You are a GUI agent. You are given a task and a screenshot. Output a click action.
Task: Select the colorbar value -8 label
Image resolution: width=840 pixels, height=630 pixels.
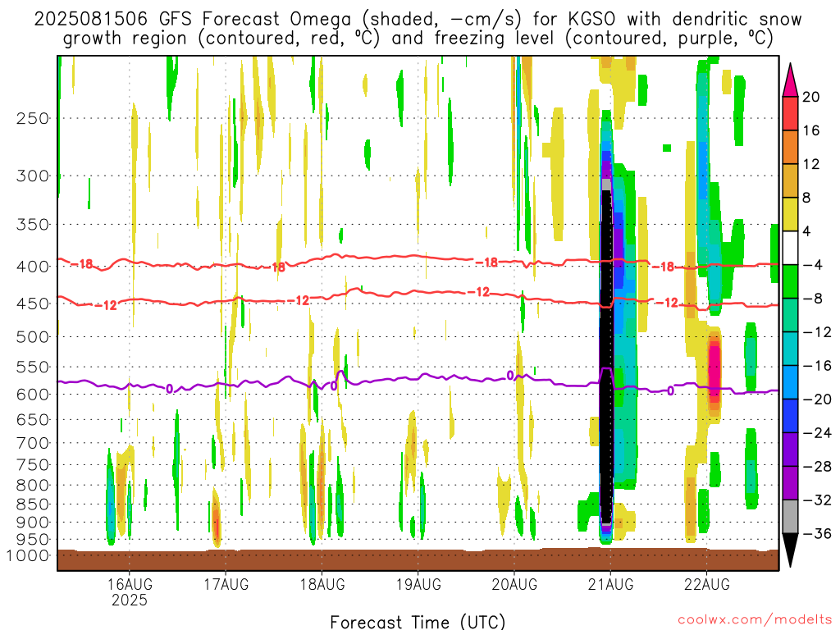813,299
